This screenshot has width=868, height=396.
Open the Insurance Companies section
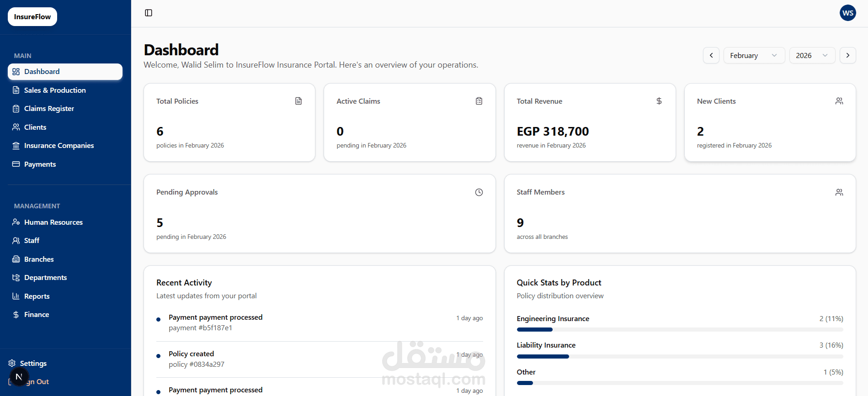tap(59, 146)
